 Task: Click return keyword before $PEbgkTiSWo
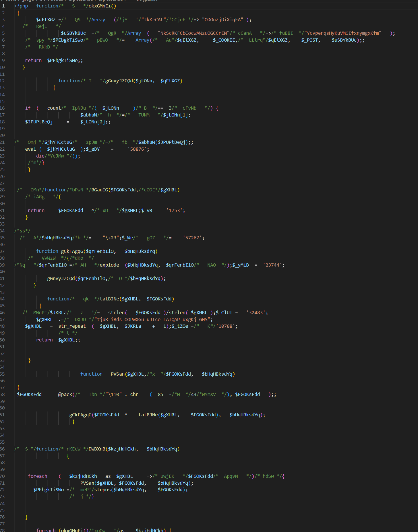[x=33, y=60]
